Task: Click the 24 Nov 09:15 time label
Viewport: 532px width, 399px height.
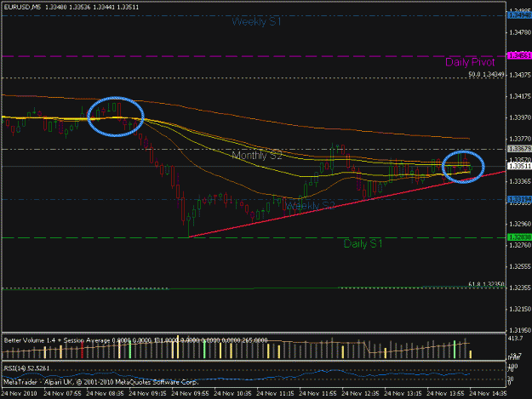Action: click(x=147, y=394)
